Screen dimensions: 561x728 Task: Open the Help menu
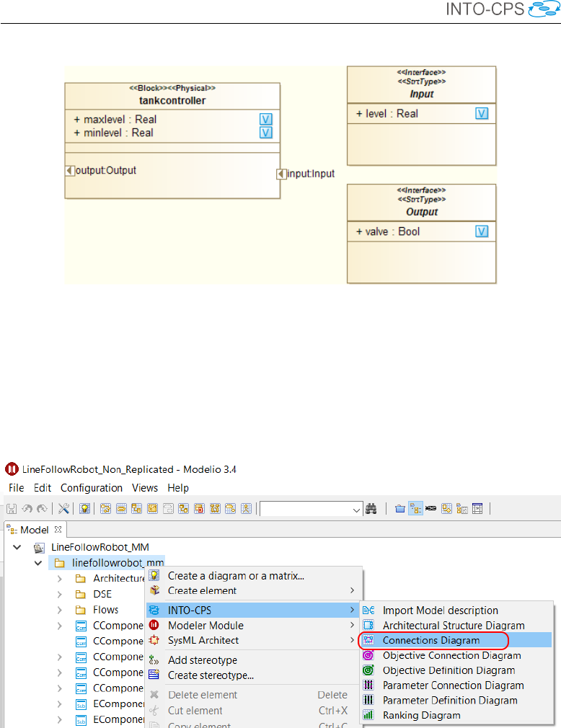178,487
